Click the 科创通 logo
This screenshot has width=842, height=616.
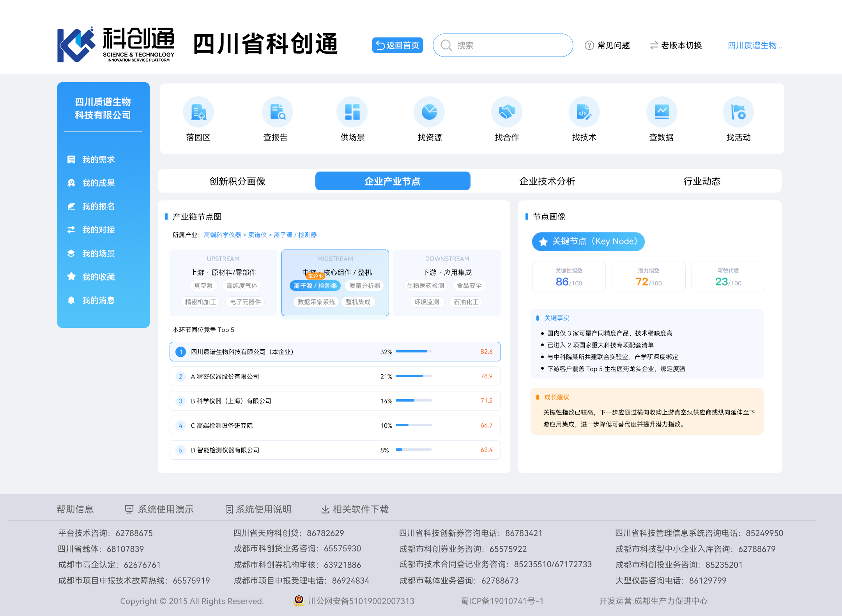116,44
